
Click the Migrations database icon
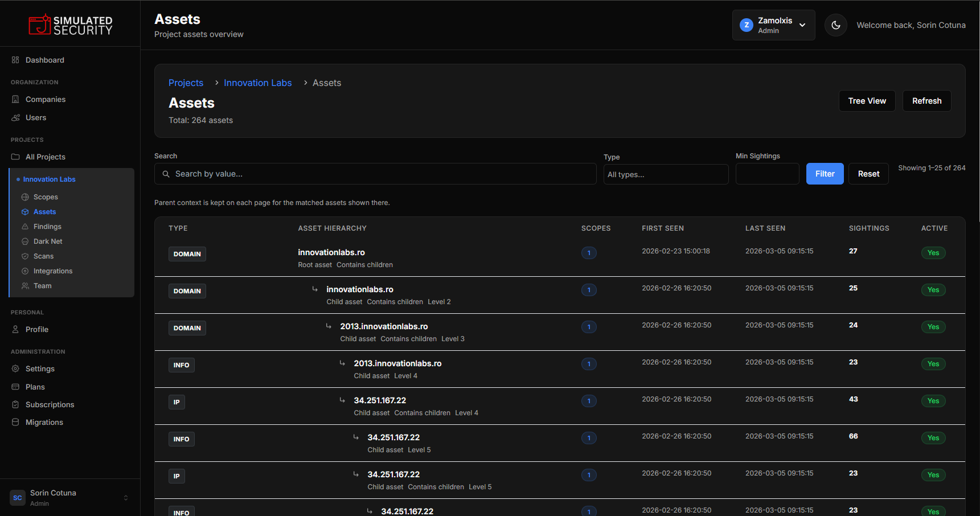[x=15, y=422]
